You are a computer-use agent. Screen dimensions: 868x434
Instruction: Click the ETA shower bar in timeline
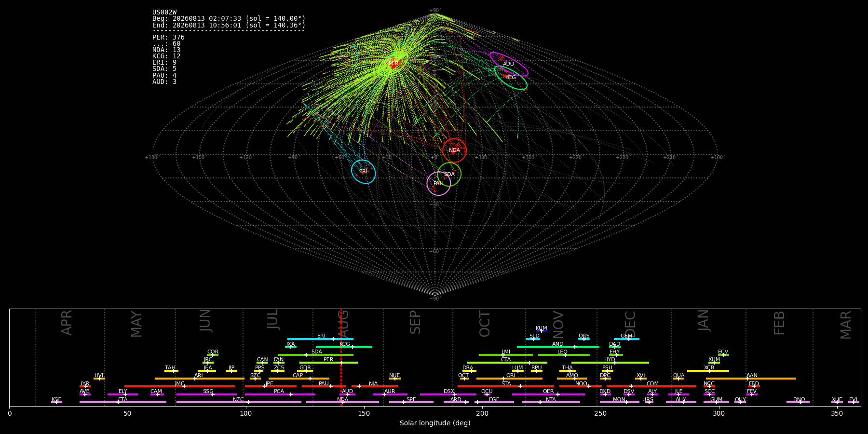coord(123,402)
